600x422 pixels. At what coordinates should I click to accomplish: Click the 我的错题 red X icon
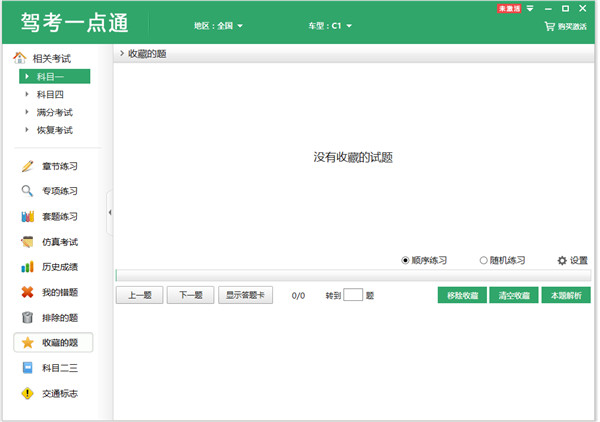(28, 292)
